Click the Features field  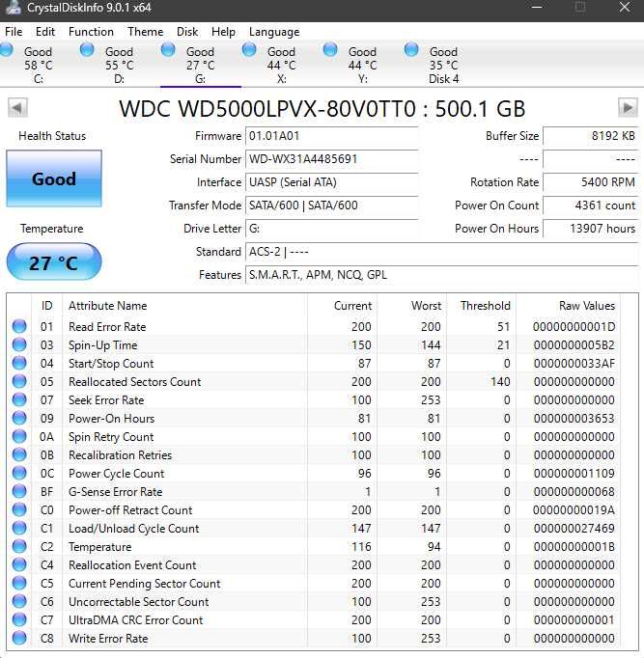tap(441, 275)
